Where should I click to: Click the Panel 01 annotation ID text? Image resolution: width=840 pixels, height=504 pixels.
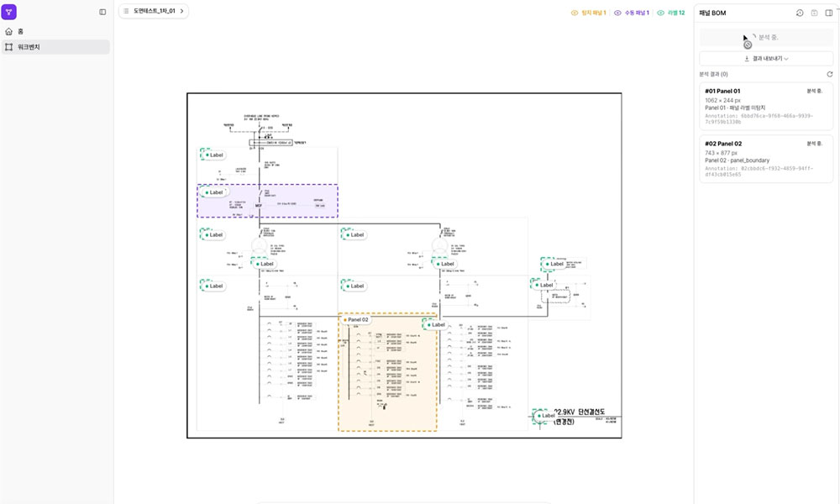point(759,119)
